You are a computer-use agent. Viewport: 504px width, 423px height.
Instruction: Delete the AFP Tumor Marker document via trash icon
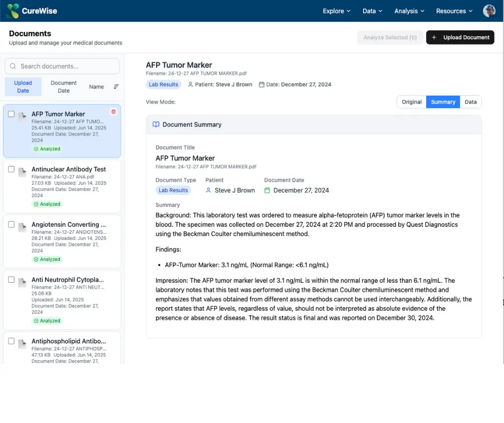(x=113, y=112)
